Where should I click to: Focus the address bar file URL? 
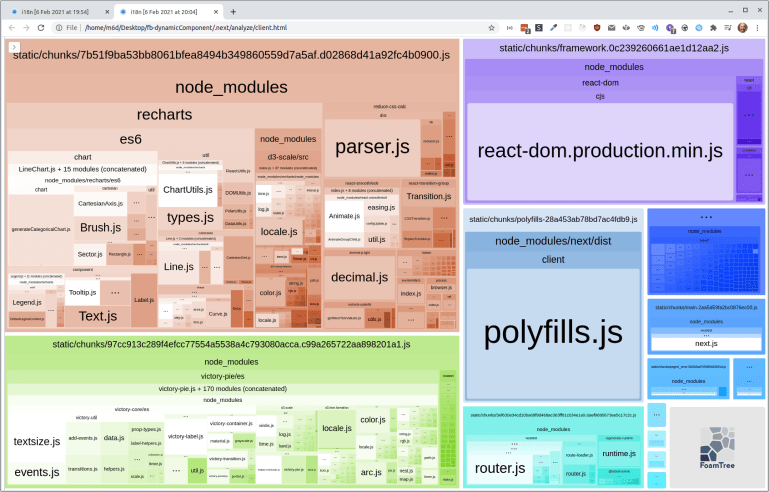click(x=185, y=28)
